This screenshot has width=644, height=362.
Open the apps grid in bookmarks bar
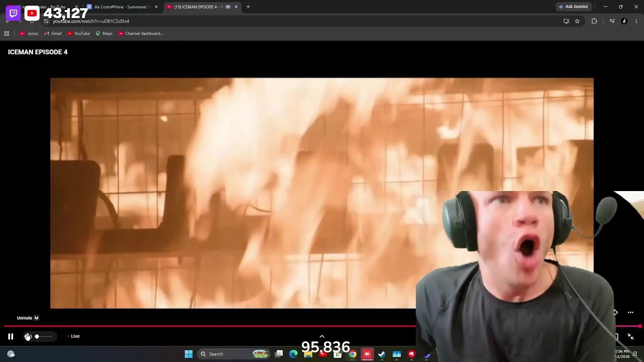point(7,34)
